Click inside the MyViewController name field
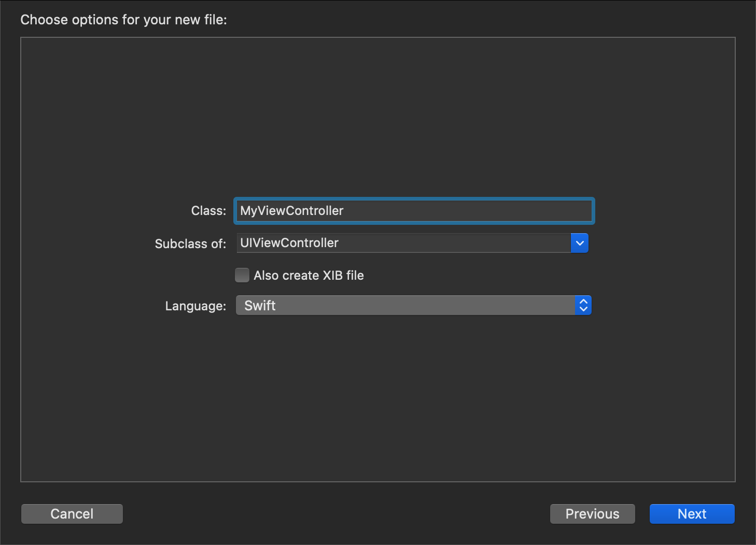This screenshot has height=545, width=756. [413, 211]
